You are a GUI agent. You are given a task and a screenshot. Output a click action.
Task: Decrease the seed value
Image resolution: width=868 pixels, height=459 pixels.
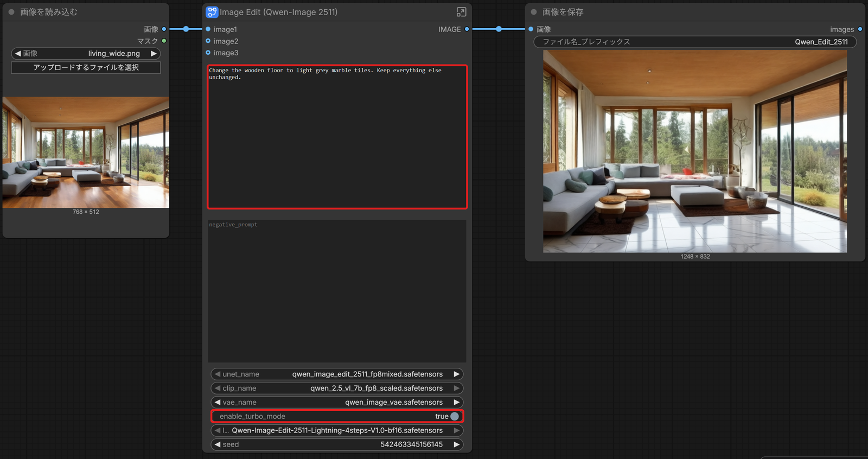point(218,444)
